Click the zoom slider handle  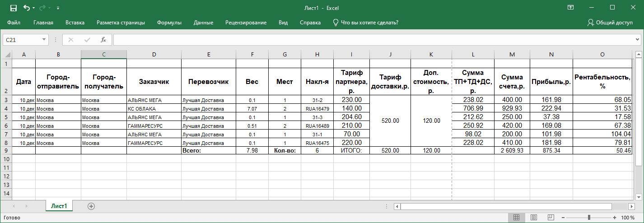click(x=589, y=218)
